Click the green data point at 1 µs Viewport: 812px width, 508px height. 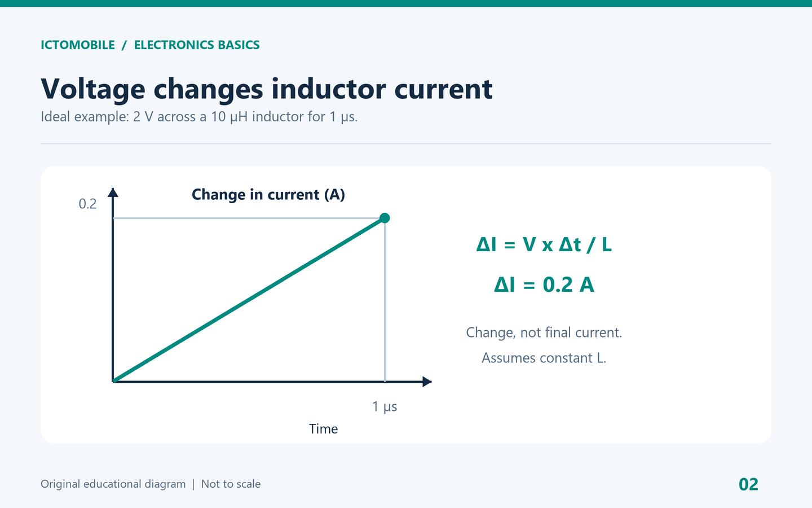tap(385, 218)
